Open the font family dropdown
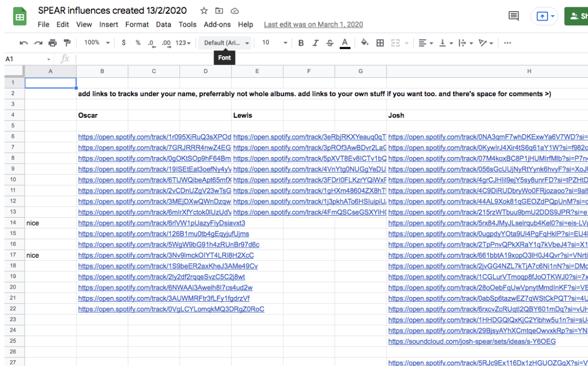 (x=227, y=43)
